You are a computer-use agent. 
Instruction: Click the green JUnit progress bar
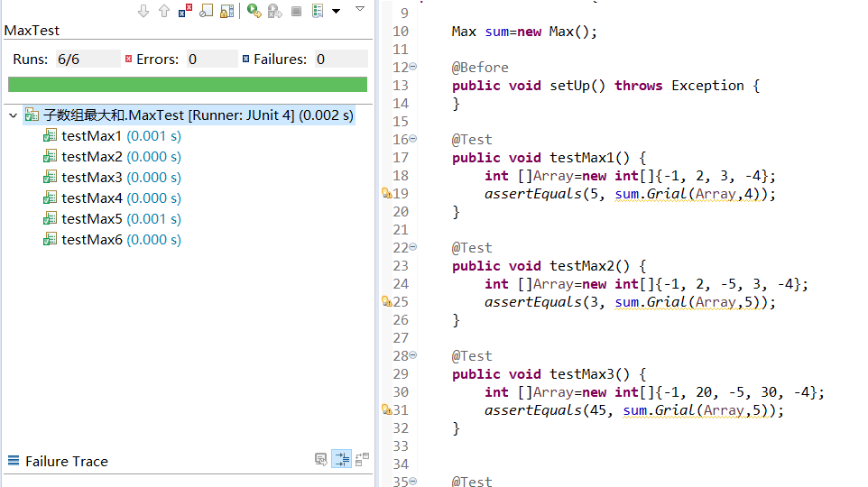(188, 84)
